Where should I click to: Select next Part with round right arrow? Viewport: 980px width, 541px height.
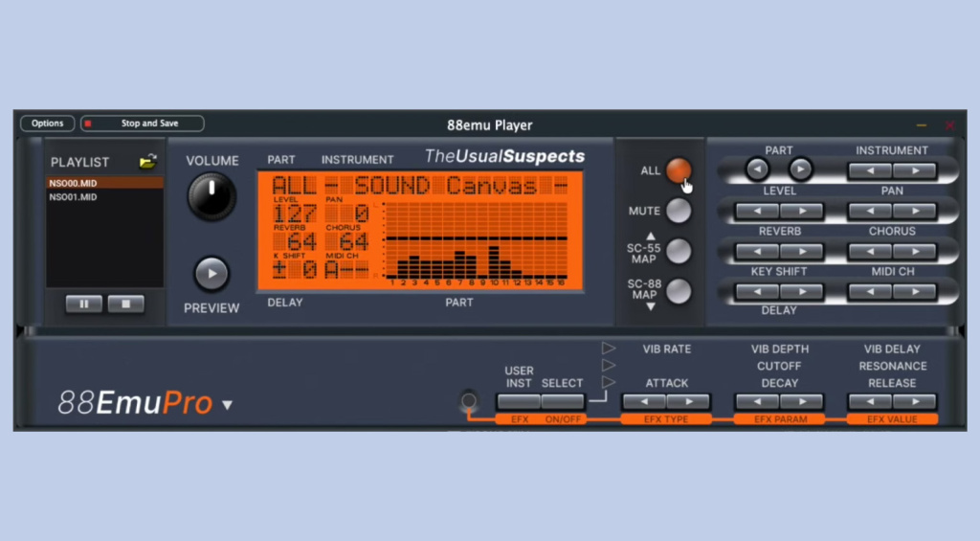coord(800,169)
